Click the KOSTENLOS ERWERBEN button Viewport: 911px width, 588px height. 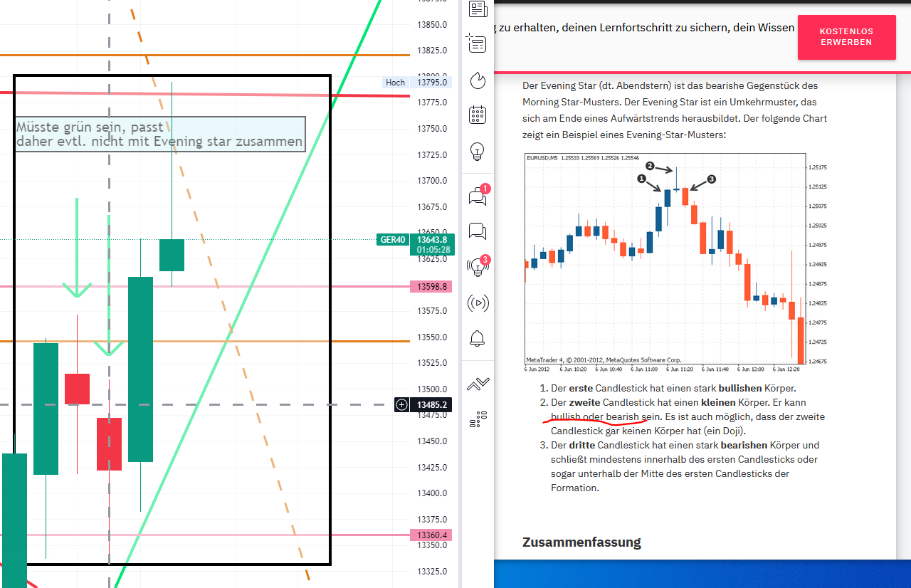coord(846,37)
